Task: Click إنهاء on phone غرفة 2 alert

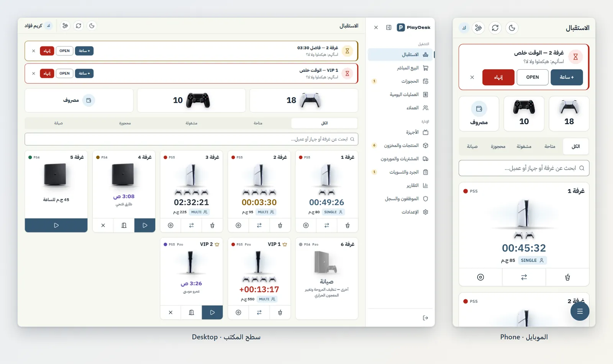Action: 498,77
